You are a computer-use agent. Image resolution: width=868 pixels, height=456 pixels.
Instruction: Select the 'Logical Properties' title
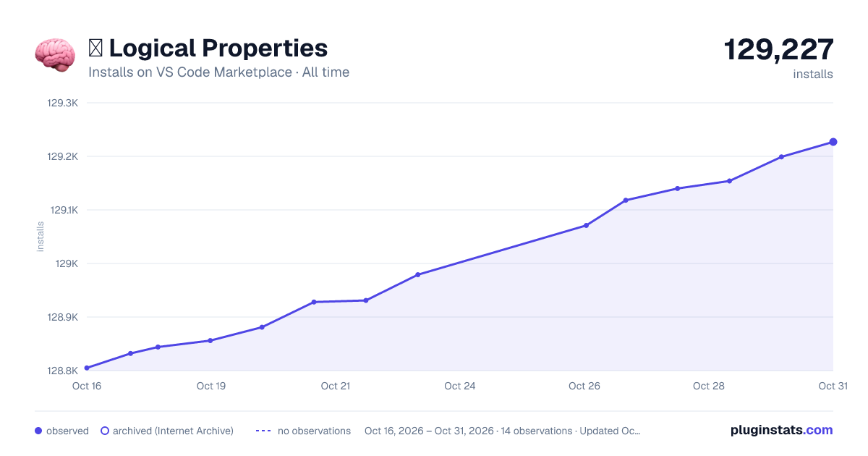pyautogui.click(x=218, y=48)
